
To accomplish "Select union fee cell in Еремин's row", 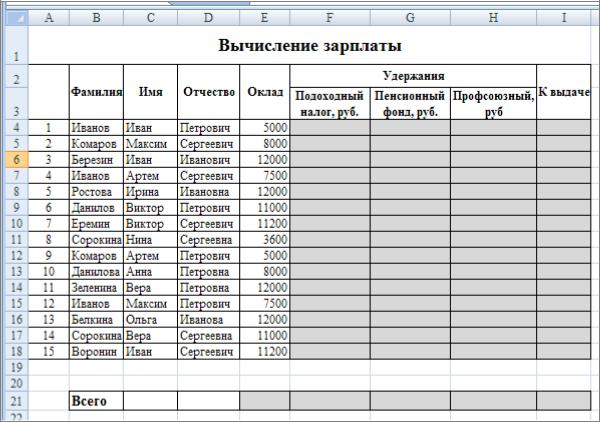I will click(x=494, y=223).
